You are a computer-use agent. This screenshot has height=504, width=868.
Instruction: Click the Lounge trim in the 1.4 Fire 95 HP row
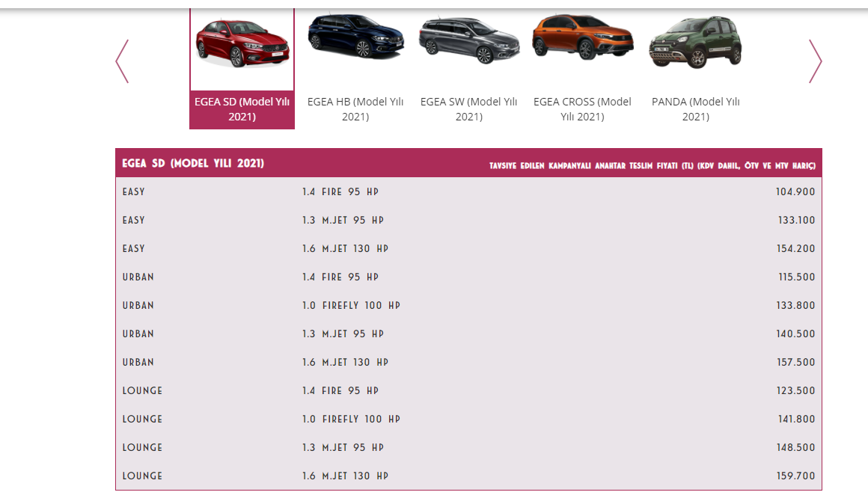[x=142, y=390]
